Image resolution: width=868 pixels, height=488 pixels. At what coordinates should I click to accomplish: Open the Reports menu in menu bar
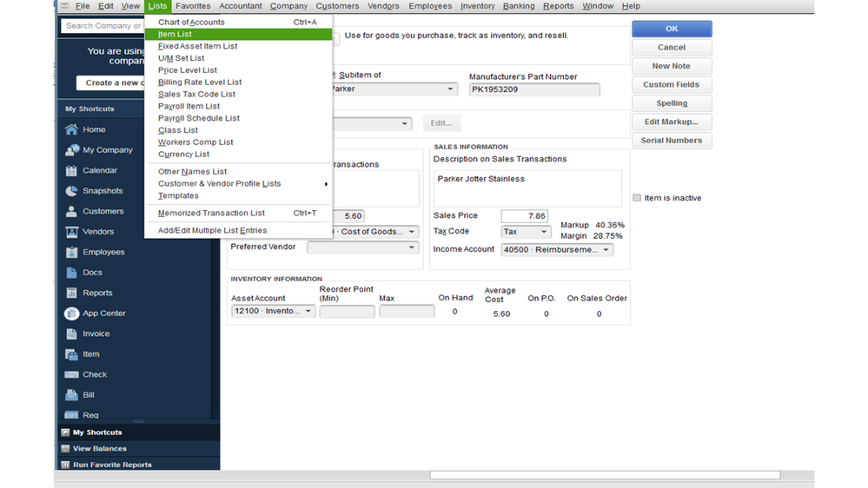(558, 6)
